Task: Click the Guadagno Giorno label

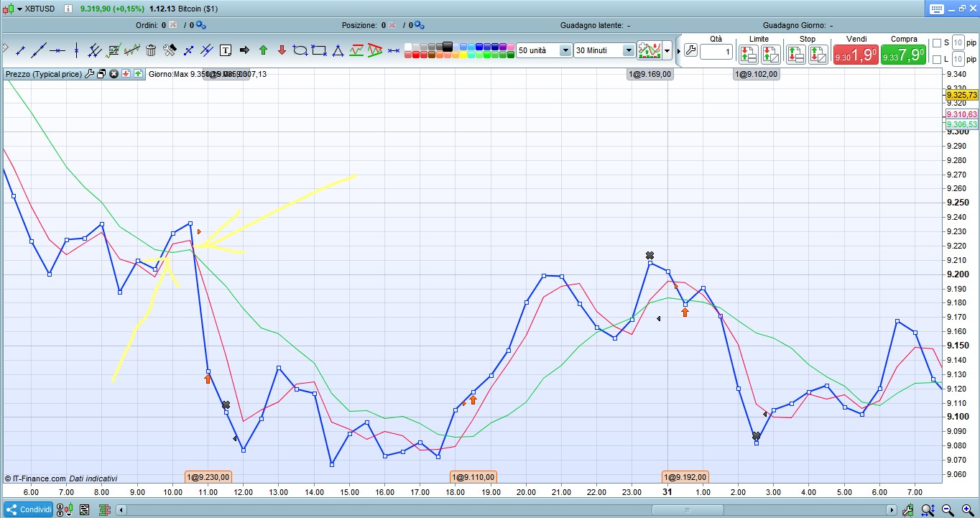Action: [794, 25]
